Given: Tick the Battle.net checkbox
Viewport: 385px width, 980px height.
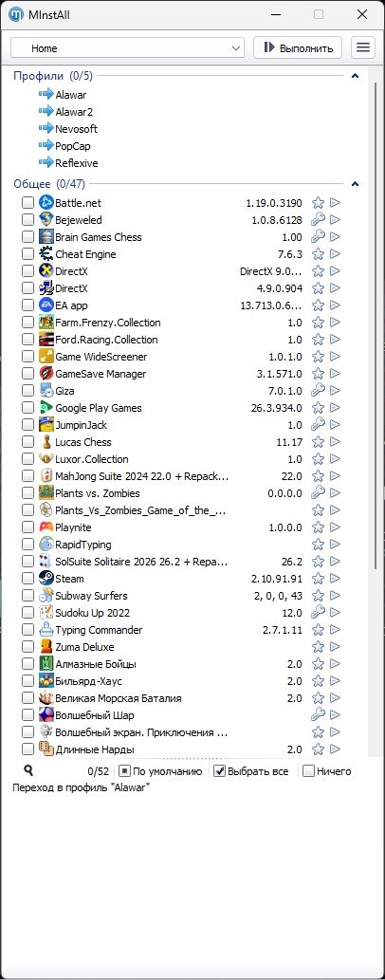Looking at the screenshot, I should pos(27,203).
